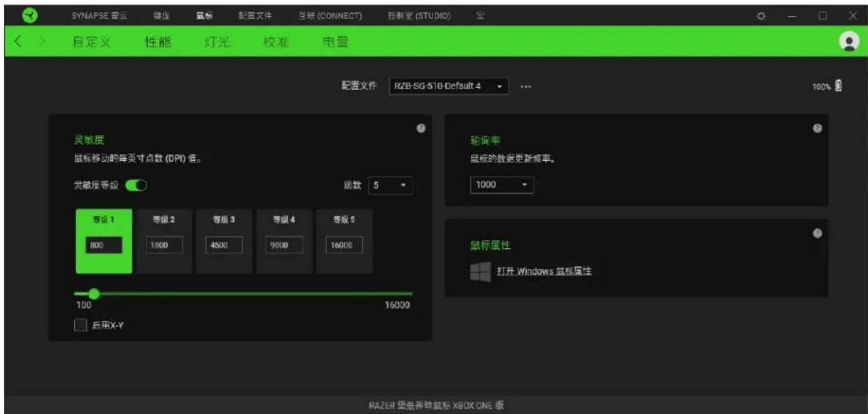This screenshot has height=414, width=868.
Task: Select the 等级 1 sensitivity stage
Action: click(x=104, y=241)
